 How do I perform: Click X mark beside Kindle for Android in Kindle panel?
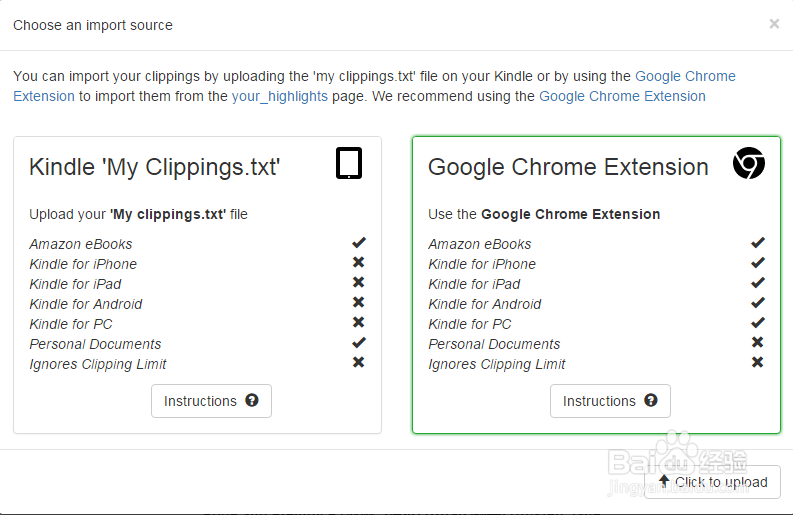tap(359, 302)
